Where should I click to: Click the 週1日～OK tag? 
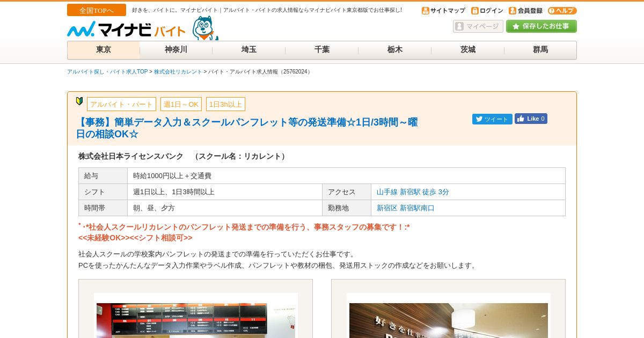tap(181, 104)
